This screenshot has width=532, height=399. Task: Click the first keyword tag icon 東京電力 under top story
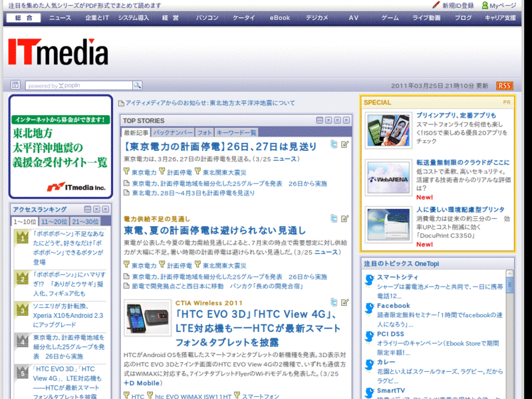126,172
